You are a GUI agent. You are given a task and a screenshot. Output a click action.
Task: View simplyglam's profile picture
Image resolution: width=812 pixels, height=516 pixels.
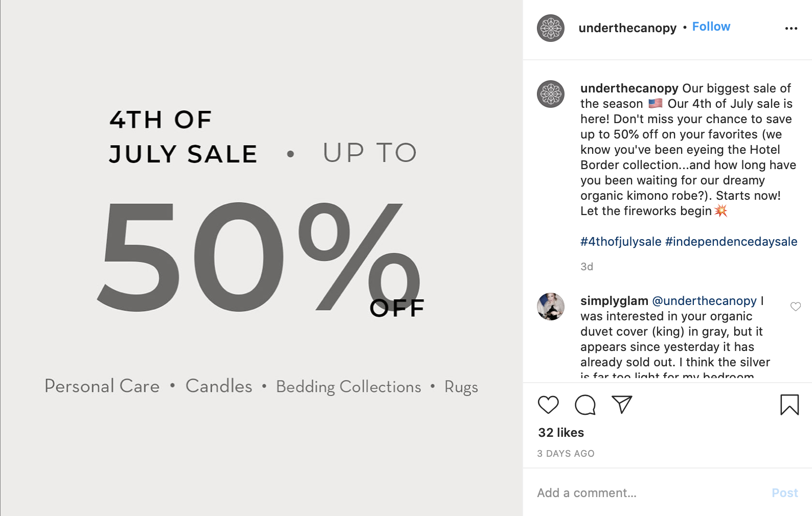coord(551,307)
